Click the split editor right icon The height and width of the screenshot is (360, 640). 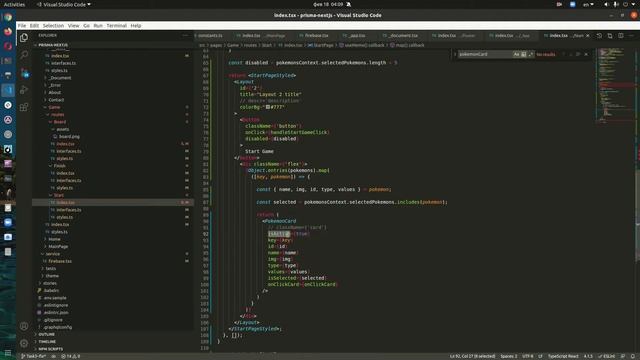click(620, 36)
